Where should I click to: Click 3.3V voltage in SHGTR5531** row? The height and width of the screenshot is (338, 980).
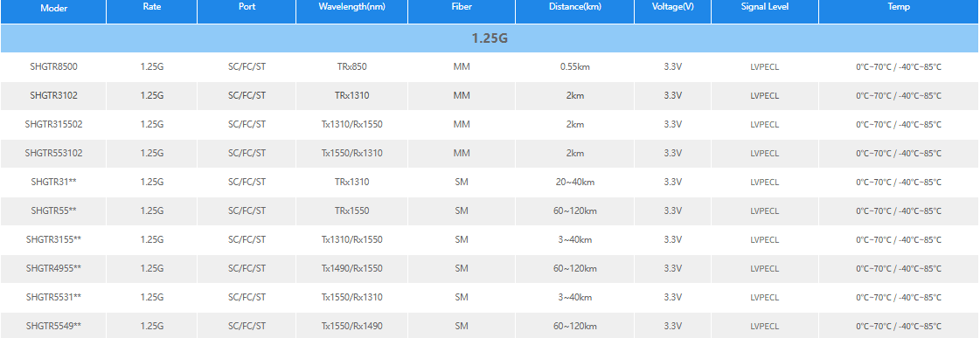pyautogui.click(x=672, y=297)
